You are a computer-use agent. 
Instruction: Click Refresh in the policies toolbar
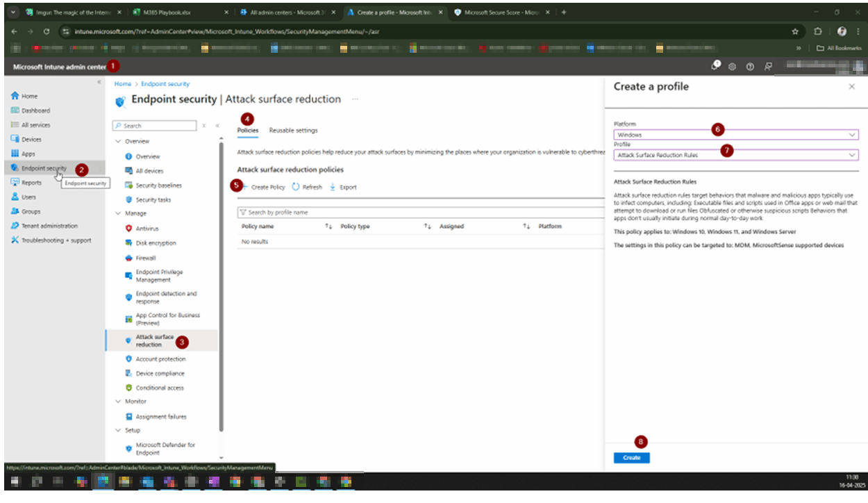click(307, 187)
